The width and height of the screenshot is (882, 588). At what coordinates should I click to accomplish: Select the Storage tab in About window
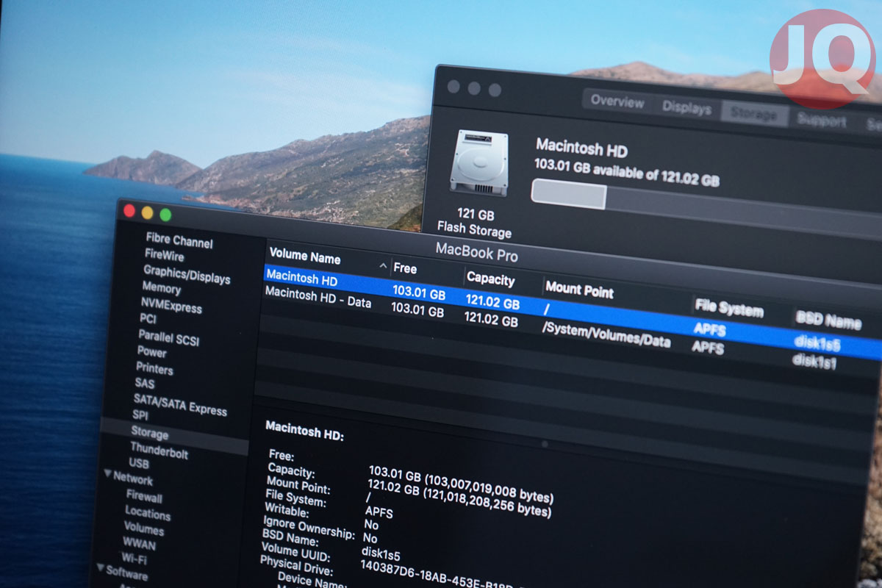coord(754,115)
